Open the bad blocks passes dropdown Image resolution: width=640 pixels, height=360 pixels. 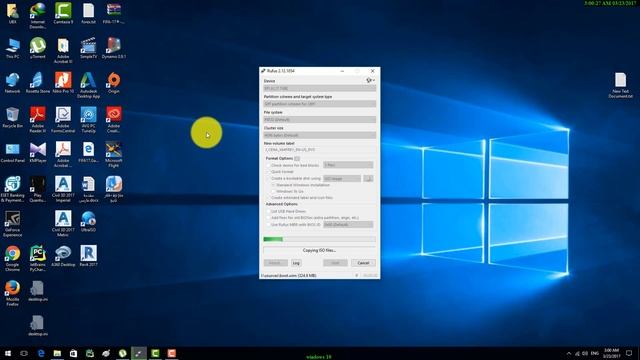348,165
